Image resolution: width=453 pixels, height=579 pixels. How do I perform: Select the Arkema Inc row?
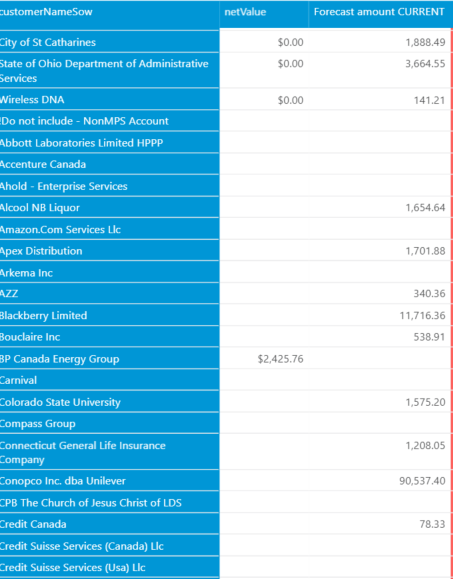109,272
